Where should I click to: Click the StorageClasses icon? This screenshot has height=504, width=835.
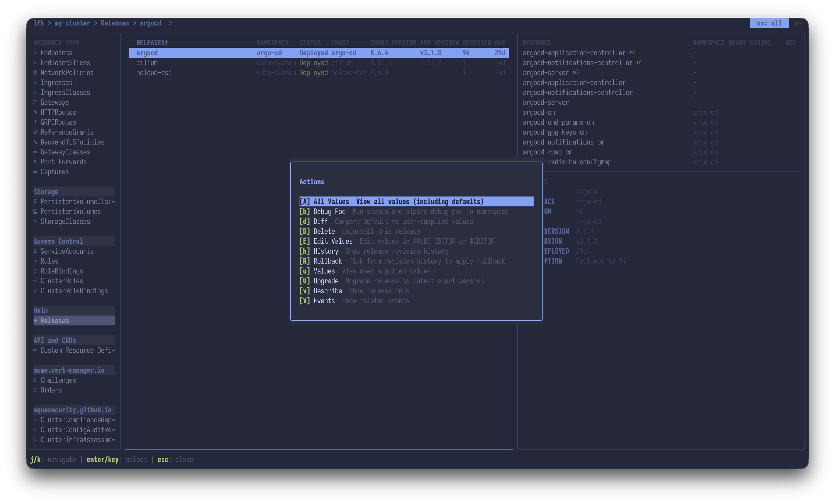[x=35, y=221]
